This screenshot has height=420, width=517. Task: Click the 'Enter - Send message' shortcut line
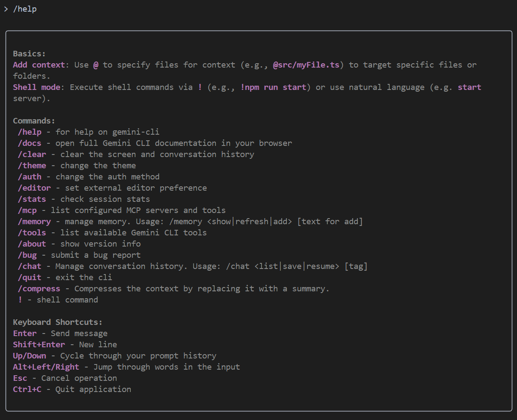[60, 334]
